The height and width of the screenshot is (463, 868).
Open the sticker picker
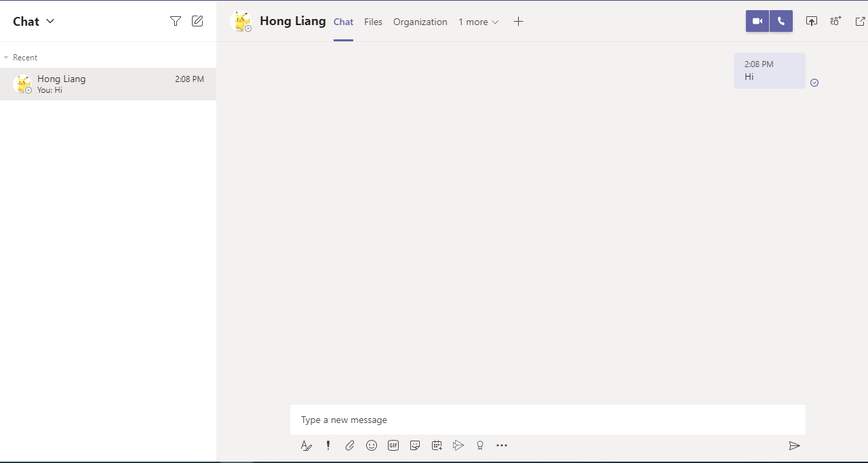coord(415,445)
